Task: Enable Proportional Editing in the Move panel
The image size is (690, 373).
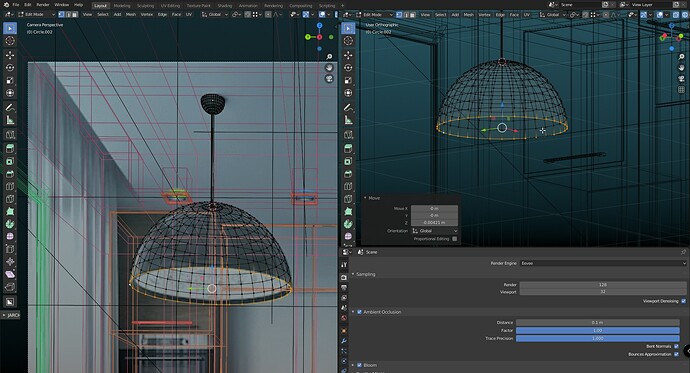Action: [x=455, y=239]
